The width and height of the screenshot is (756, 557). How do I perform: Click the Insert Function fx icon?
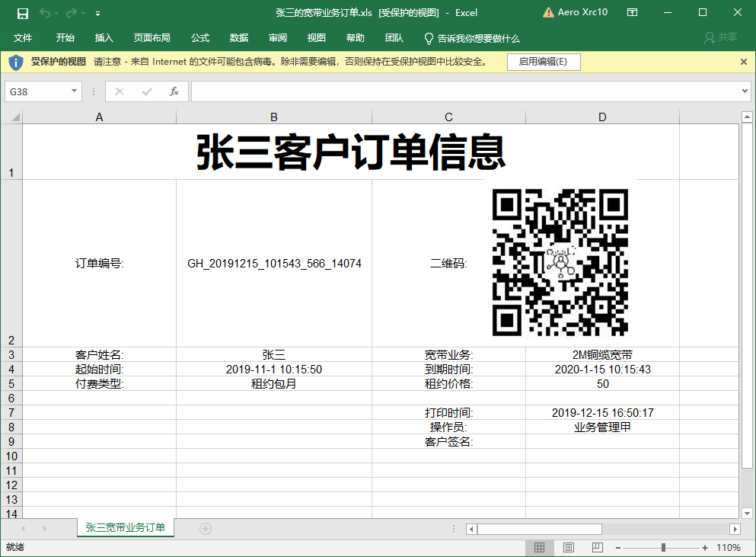(174, 91)
